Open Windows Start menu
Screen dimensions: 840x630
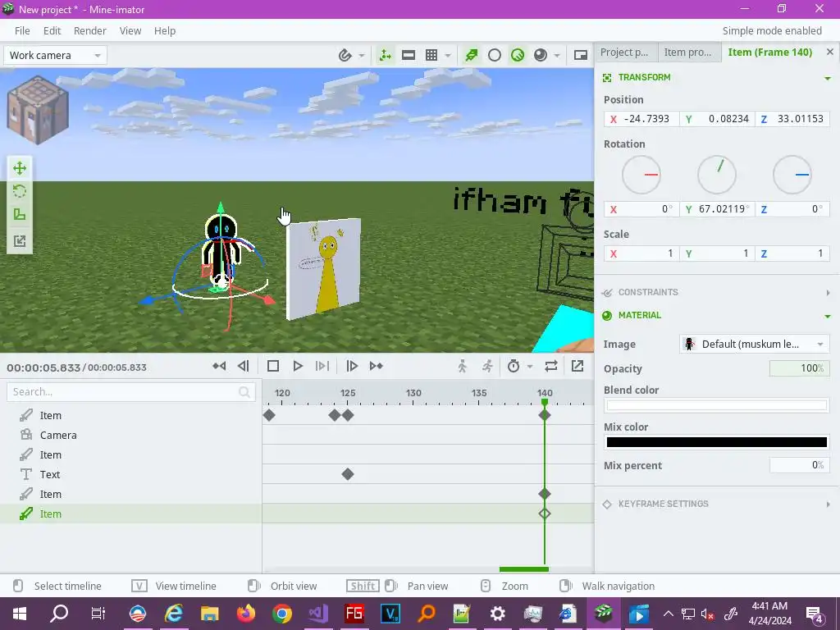coord(20,614)
